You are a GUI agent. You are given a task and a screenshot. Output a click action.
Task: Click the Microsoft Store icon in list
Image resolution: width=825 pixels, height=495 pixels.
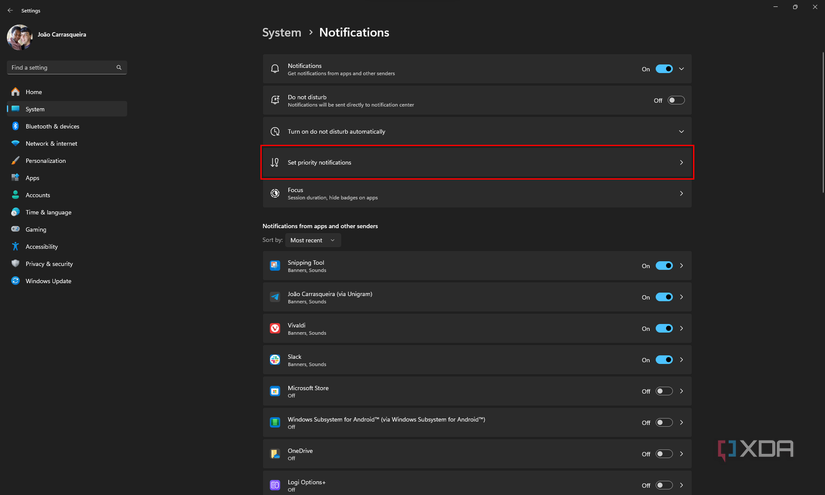pyautogui.click(x=275, y=391)
